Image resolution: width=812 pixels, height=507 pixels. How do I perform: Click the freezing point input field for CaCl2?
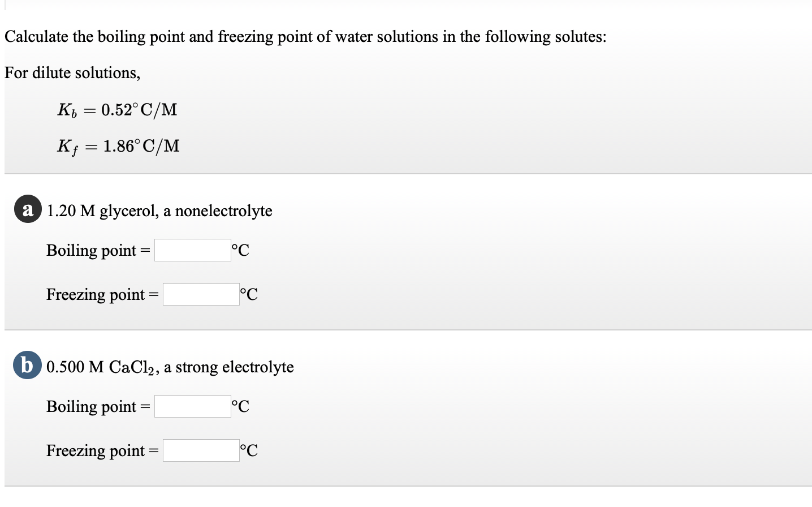pos(201,449)
